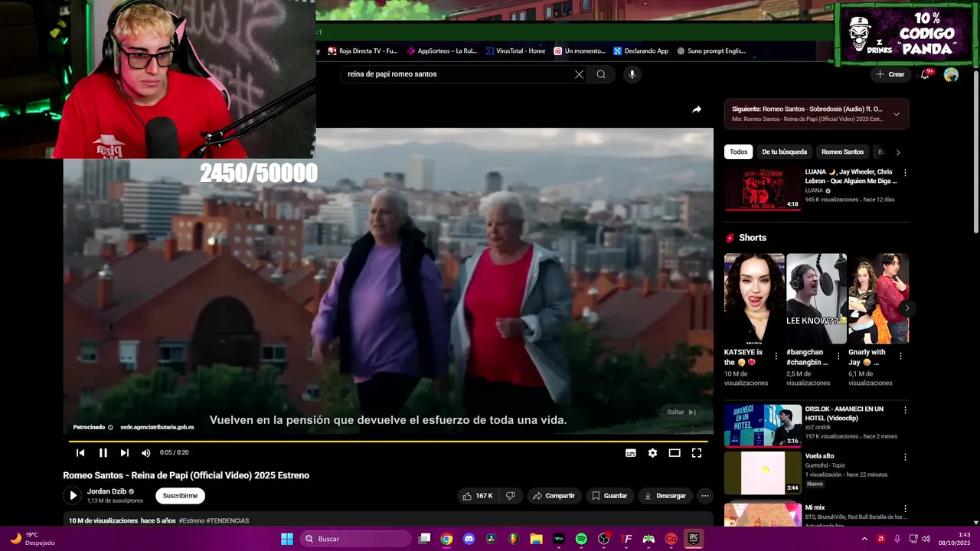The image size is (980, 551).
Task: Show more Shorts with the next arrow
Action: (x=906, y=308)
